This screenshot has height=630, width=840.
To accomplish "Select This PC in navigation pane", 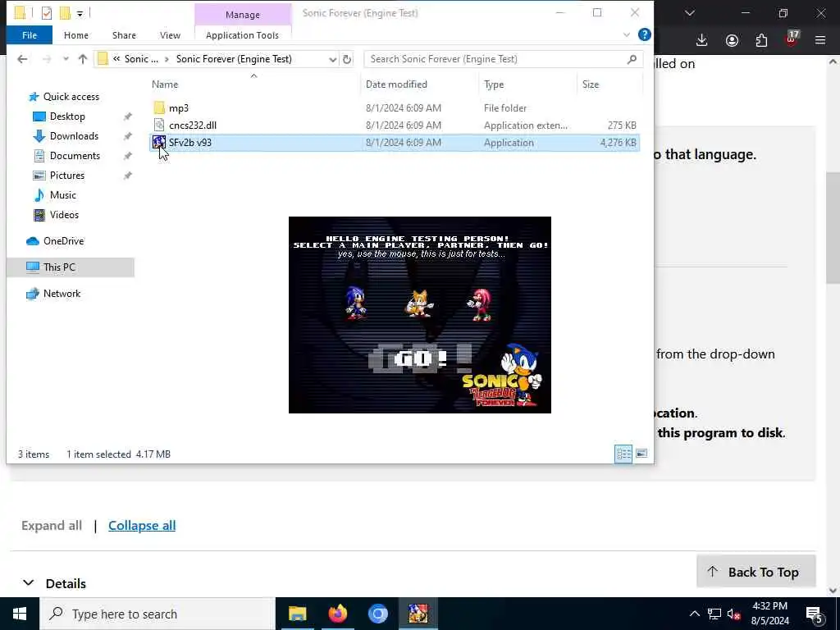I will (x=71, y=267).
